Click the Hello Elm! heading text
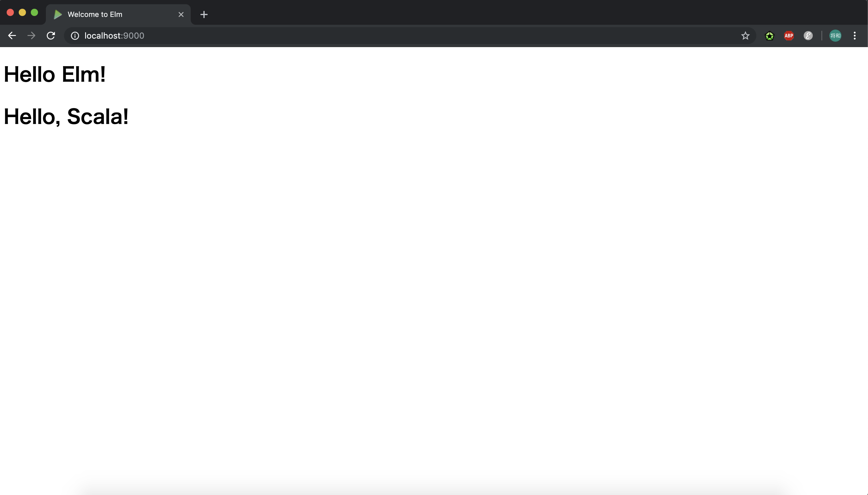Viewport: 868px width, 495px height. pos(54,73)
